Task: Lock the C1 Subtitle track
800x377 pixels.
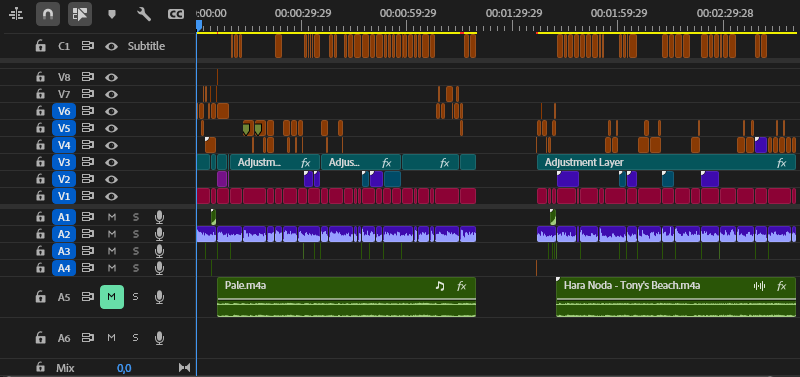Action: pyautogui.click(x=40, y=46)
